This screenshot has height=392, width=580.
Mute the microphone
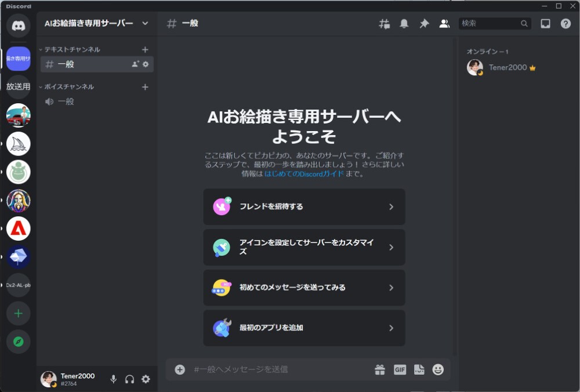[x=114, y=379]
